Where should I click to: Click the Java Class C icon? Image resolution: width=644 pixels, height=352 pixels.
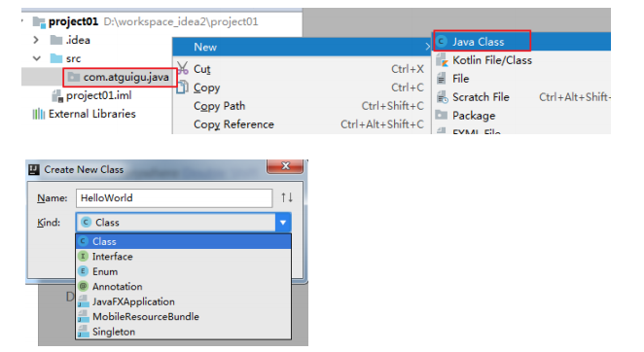[442, 42]
